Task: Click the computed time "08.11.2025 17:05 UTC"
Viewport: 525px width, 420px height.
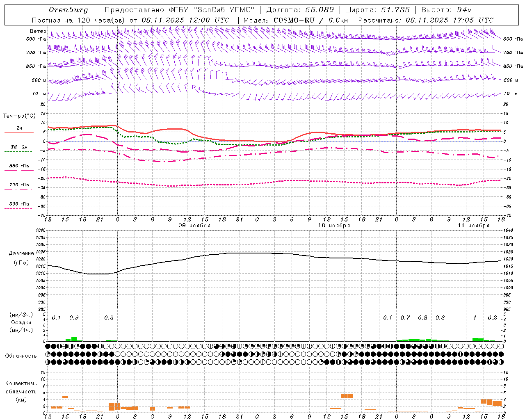Action: pos(450,20)
